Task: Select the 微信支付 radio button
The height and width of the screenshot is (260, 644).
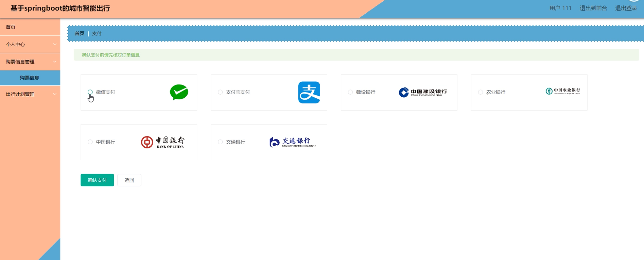Action: (x=90, y=92)
